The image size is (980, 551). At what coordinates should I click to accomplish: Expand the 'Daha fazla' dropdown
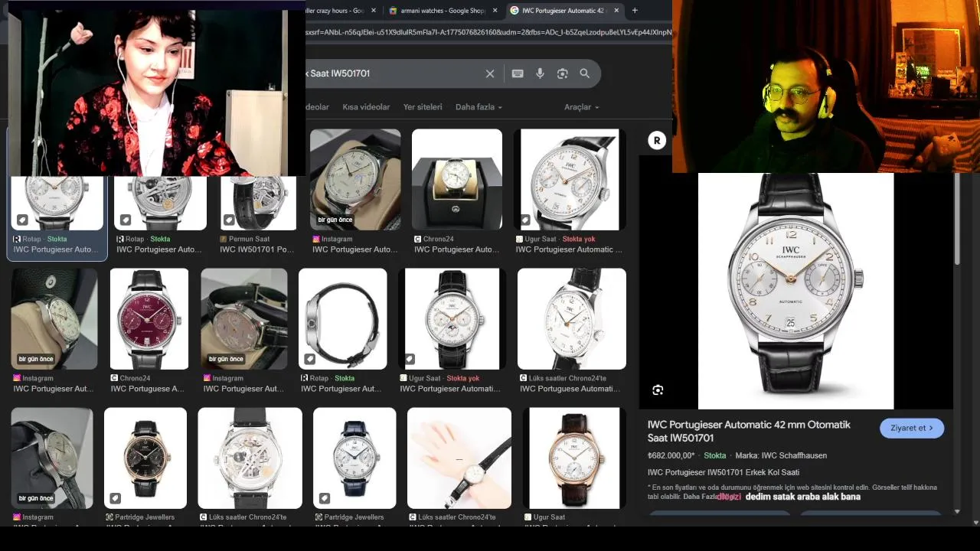479,107
